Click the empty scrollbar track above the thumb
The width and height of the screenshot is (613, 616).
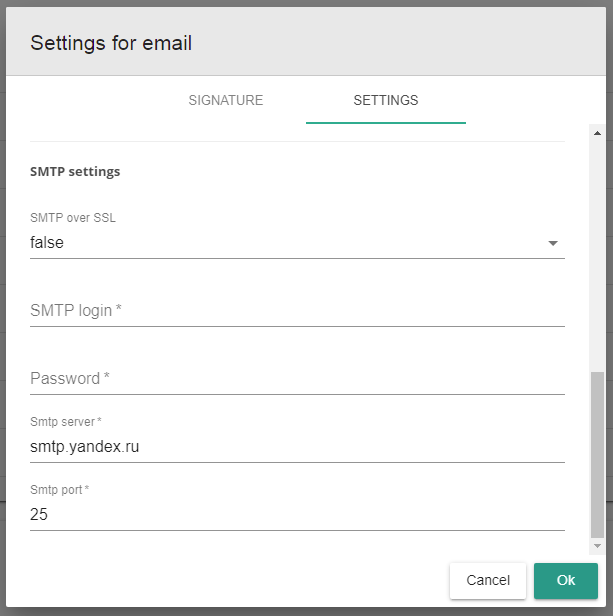597,255
